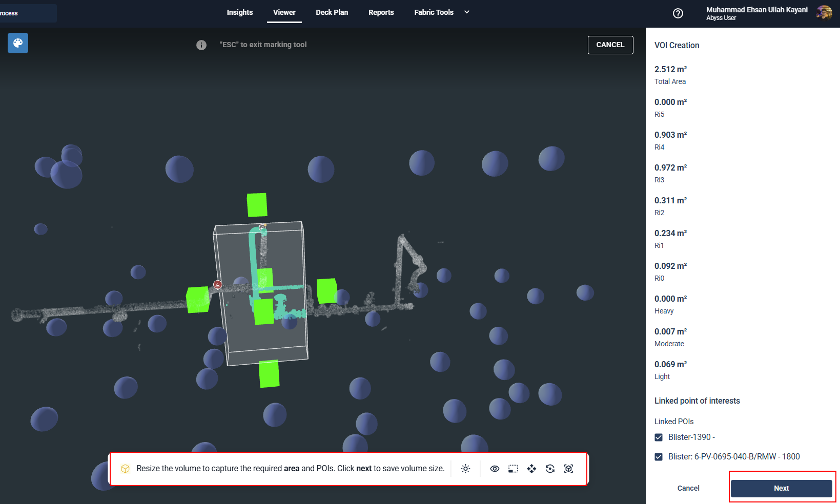Open the user profile avatar menu
The width and height of the screenshot is (840, 504).
pos(824,13)
